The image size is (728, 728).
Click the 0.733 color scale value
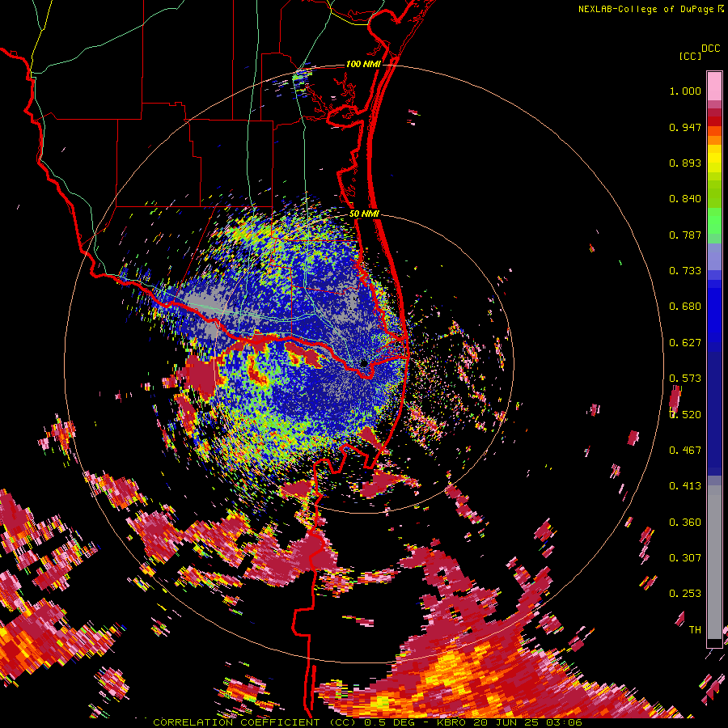685,271
